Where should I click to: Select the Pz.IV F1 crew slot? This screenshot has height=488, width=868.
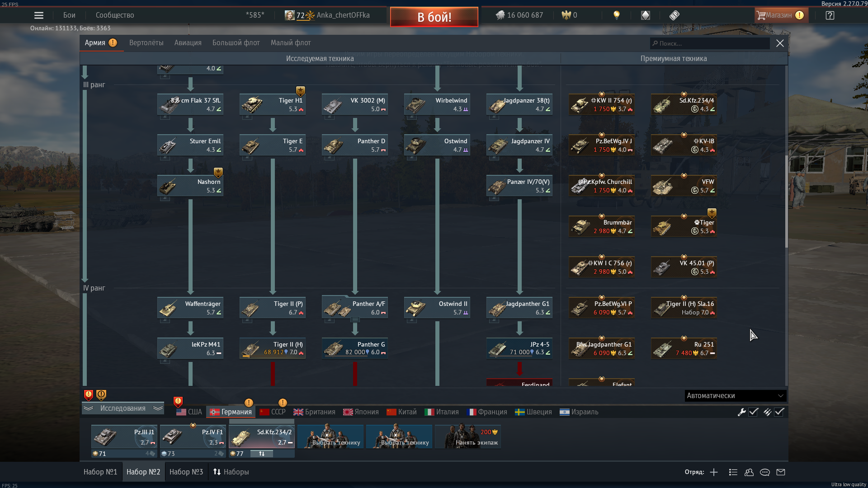(193, 436)
